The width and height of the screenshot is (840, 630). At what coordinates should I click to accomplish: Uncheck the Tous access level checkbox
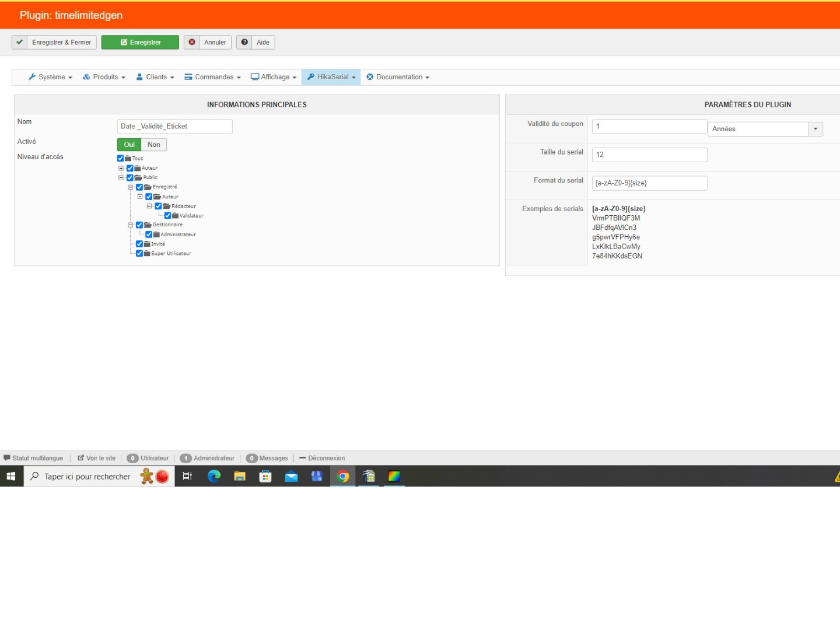121,159
